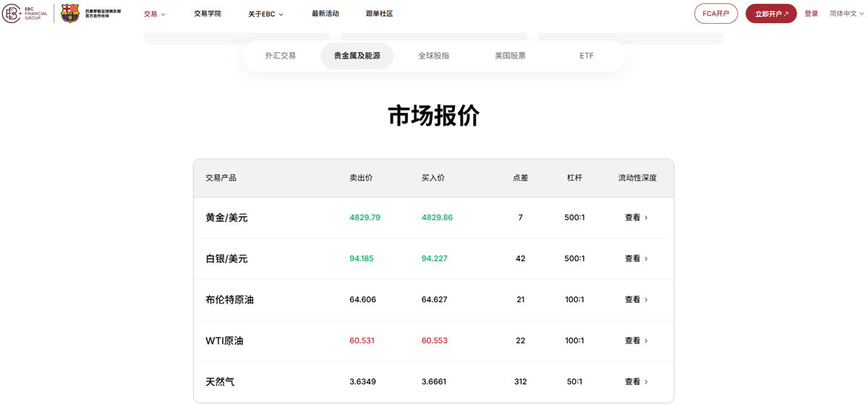View liquidity depth for 白银/美元
The width and height of the screenshot is (868, 407).
pos(637,259)
